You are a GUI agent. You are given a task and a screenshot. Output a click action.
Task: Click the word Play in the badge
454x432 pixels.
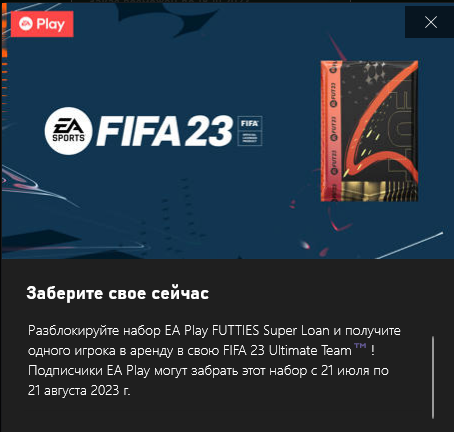pos(51,24)
